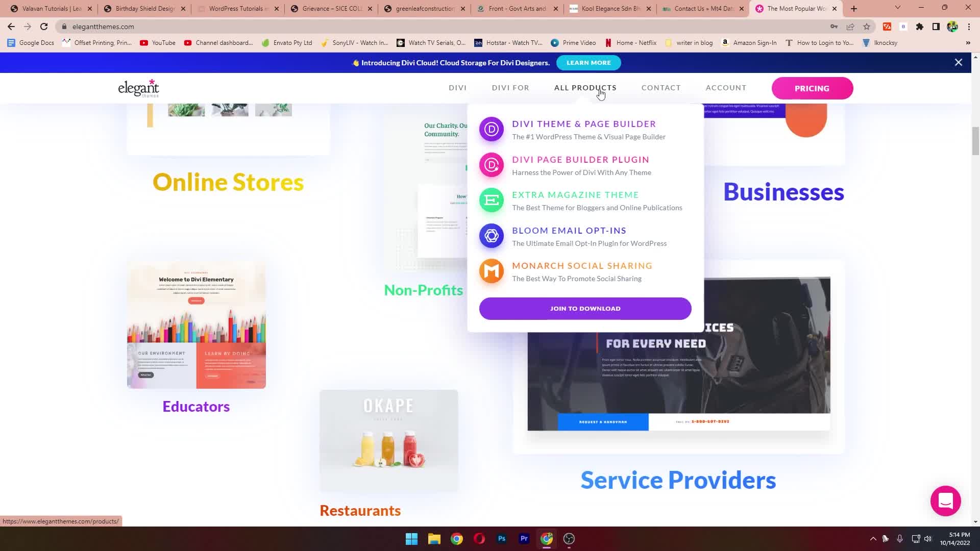Open File Explorer from the taskbar

pos(434,539)
